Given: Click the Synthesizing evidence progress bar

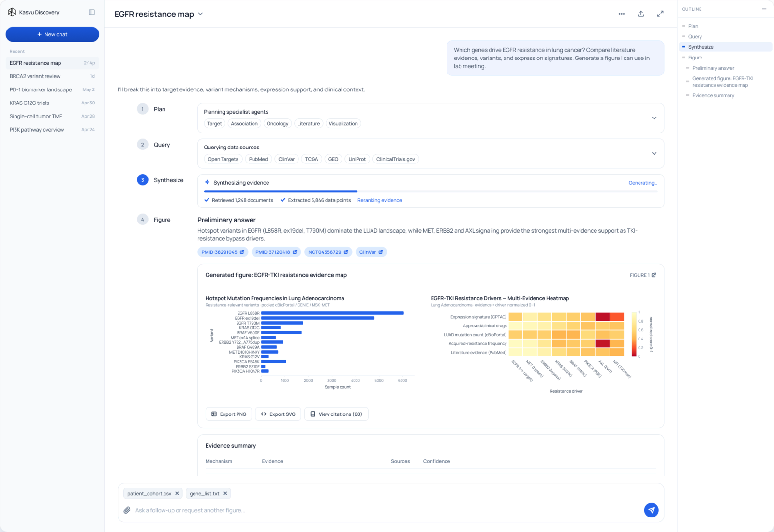Looking at the screenshot, I should tap(431, 192).
